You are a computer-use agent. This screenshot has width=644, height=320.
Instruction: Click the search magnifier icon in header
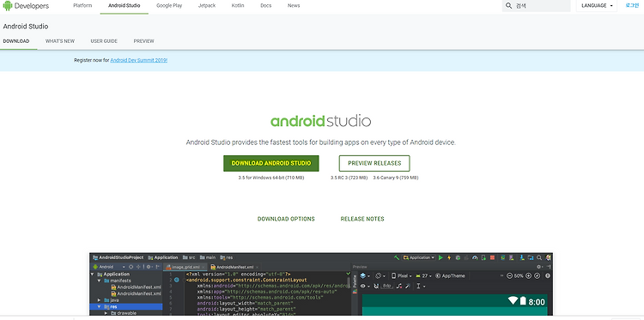[x=509, y=6]
